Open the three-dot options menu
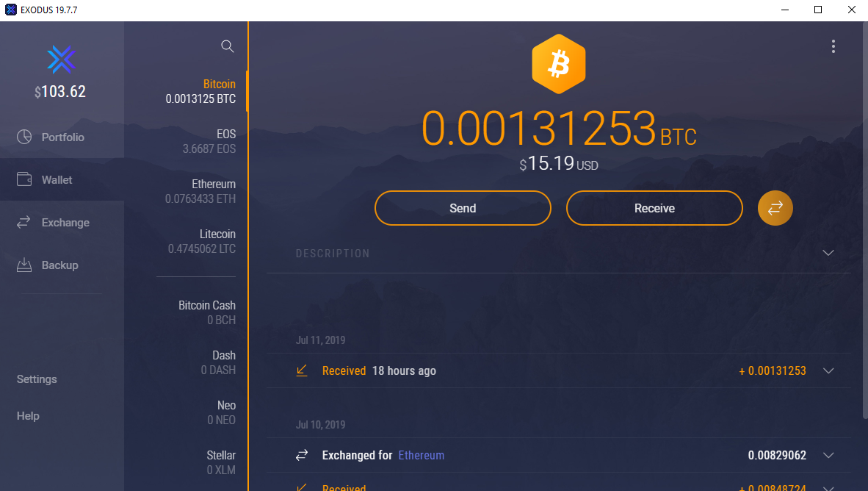 [x=833, y=46]
